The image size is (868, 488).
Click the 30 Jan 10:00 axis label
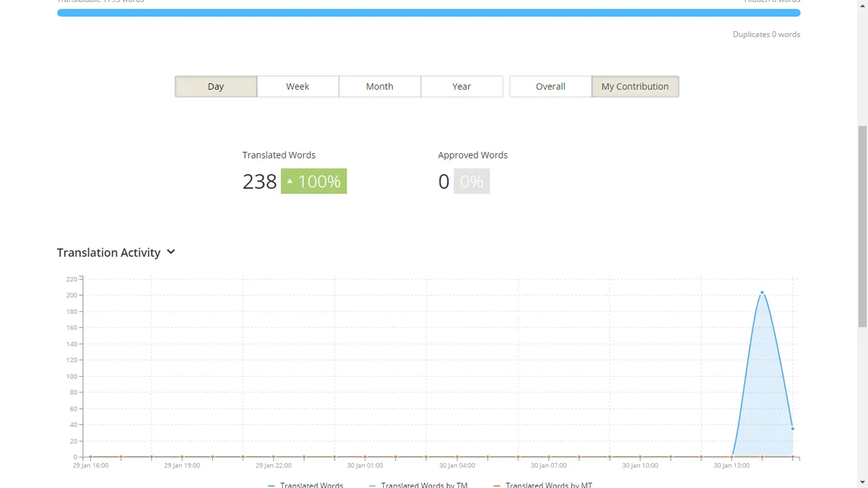[x=640, y=466]
